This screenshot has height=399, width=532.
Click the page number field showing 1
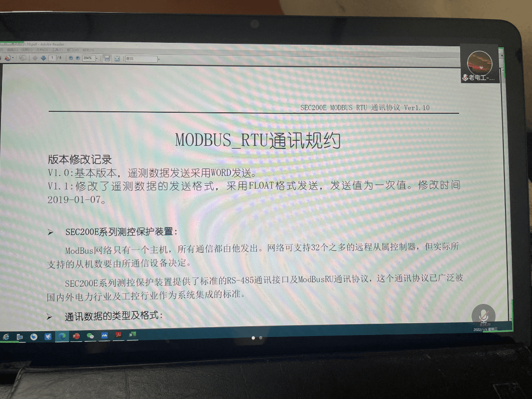point(52,58)
